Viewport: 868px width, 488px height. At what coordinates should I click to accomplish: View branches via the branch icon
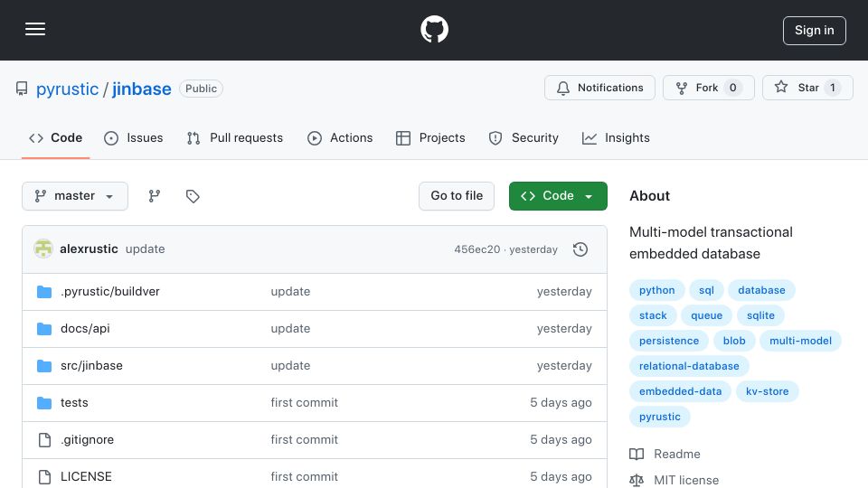click(x=155, y=196)
